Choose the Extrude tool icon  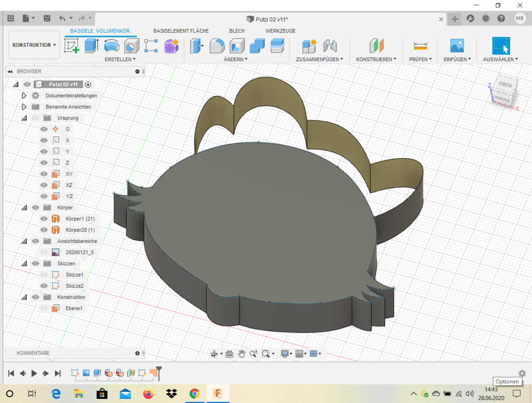click(x=91, y=46)
